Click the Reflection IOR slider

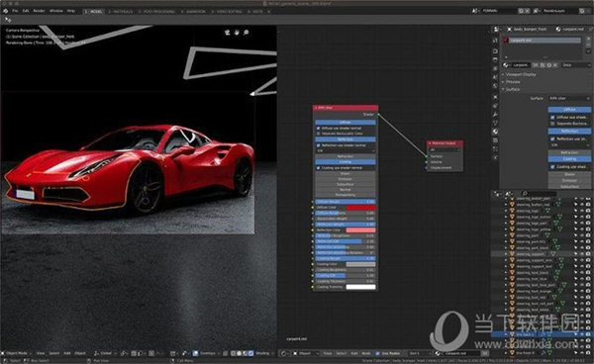(x=346, y=241)
